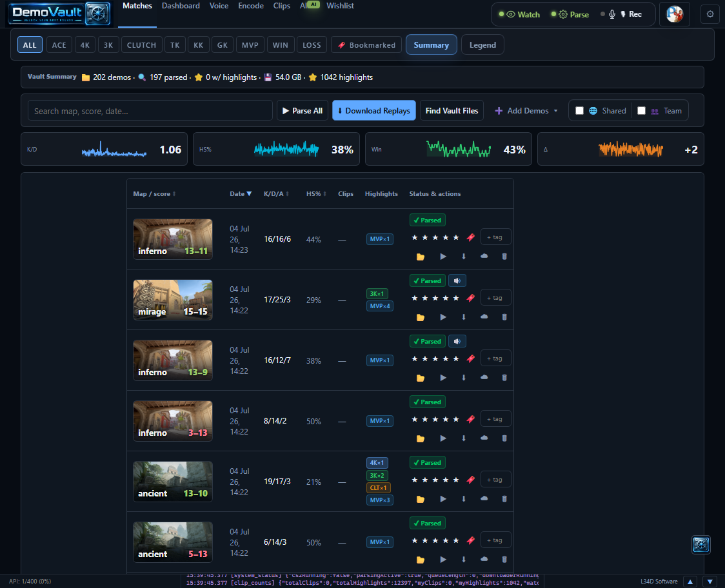Open folder icon for inferno 3–13 match

point(421,438)
